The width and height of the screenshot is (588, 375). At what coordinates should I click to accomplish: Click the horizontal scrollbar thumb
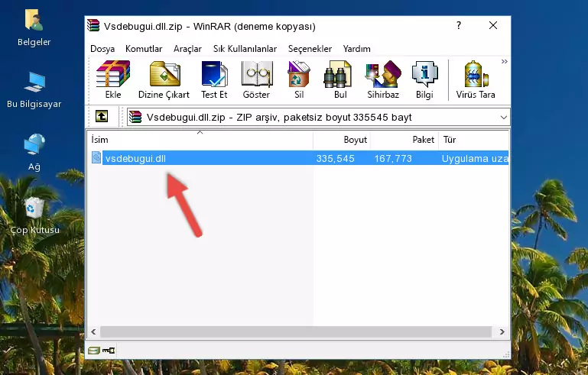296,332
